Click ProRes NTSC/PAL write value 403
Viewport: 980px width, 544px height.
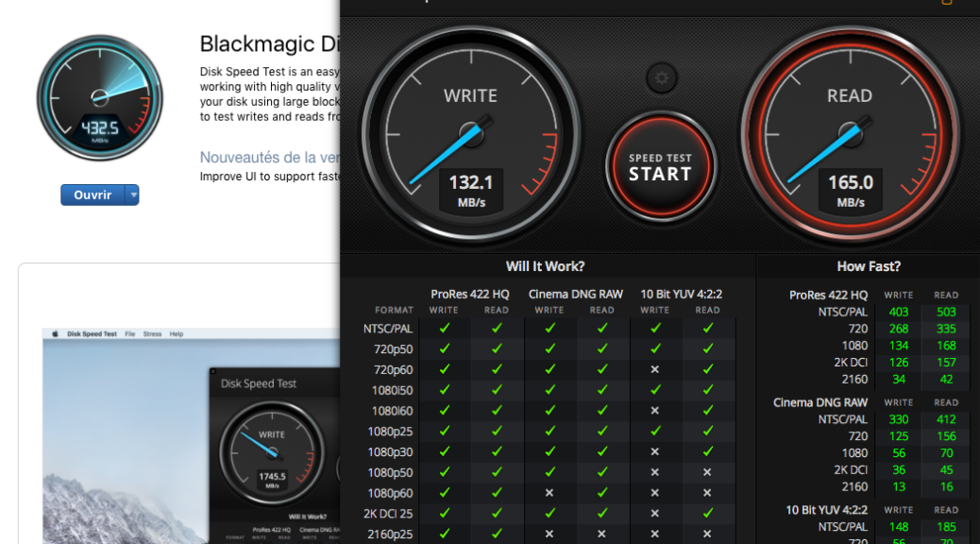[x=899, y=312]
